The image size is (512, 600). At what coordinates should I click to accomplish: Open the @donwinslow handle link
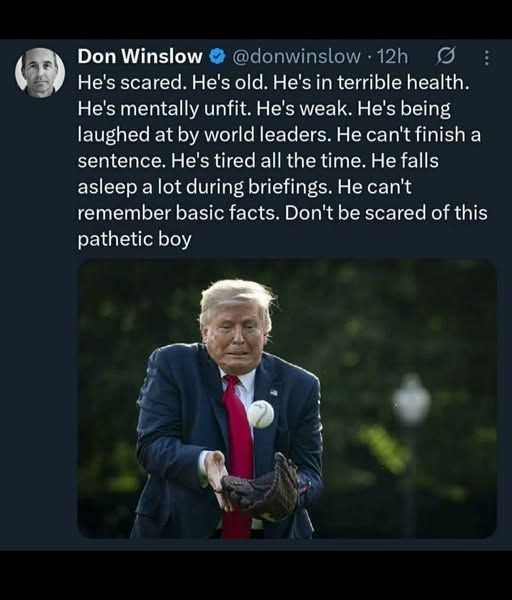[x=296, y=57]
